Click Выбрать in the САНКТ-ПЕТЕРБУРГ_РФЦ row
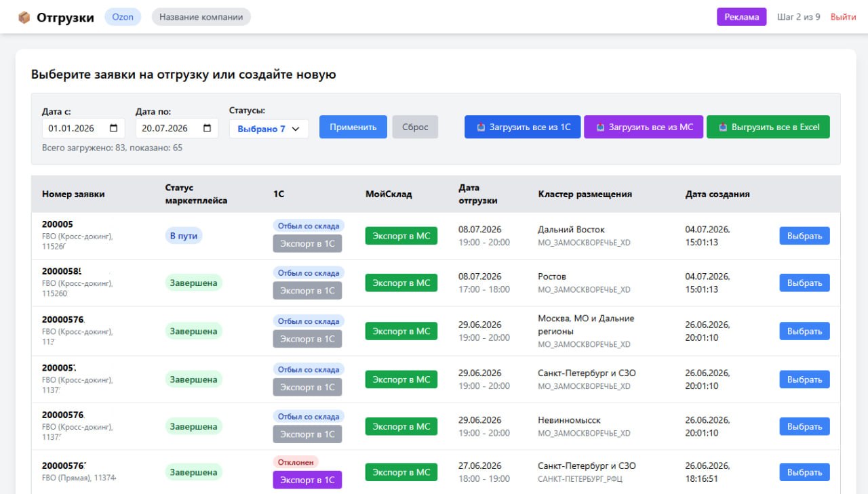868x494 pixels. [804, 472]
